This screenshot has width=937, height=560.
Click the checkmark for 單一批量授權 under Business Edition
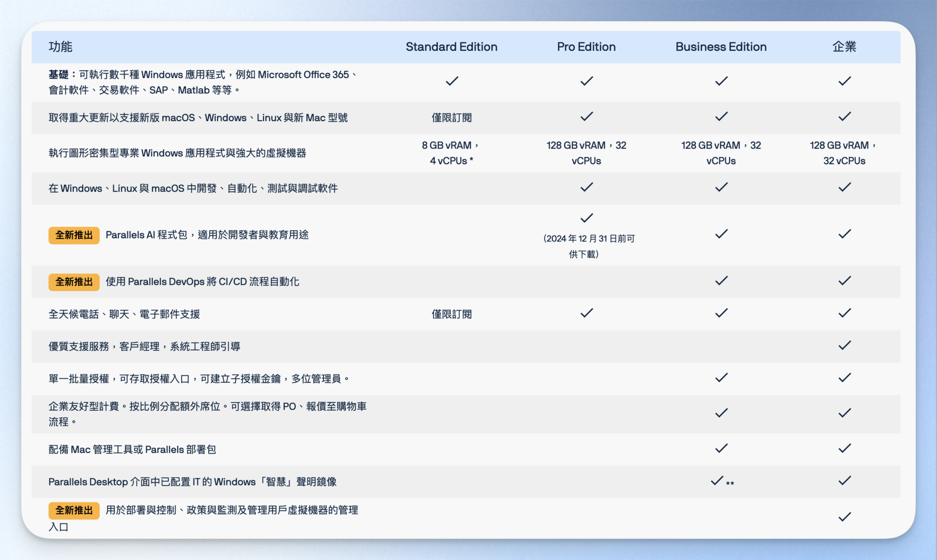(x=720, y=378)
